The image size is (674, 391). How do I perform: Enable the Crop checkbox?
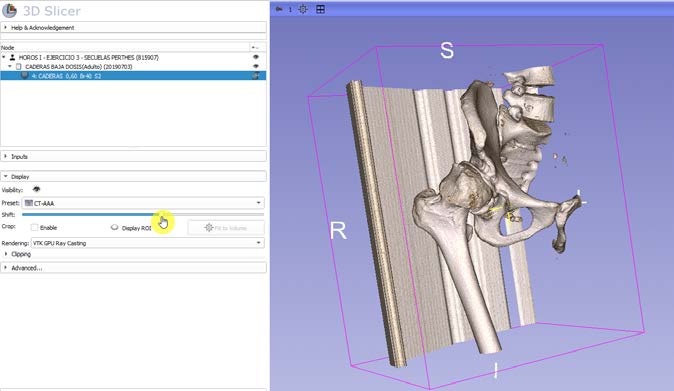[34, 227]
